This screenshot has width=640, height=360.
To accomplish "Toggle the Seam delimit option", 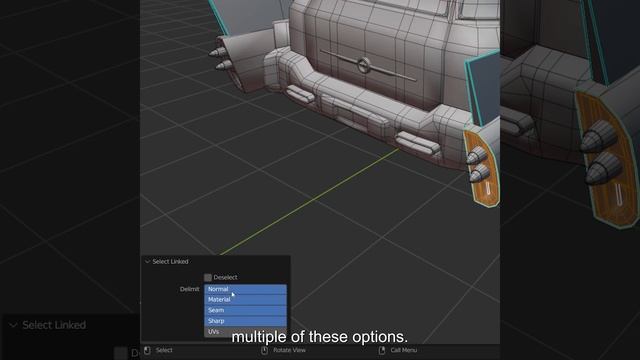I will click(x=245, y=310).
